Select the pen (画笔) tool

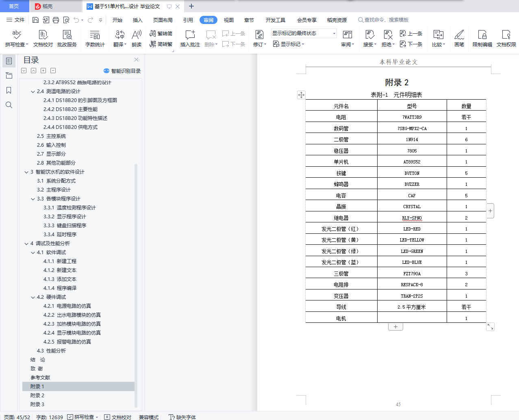point(459,39)
